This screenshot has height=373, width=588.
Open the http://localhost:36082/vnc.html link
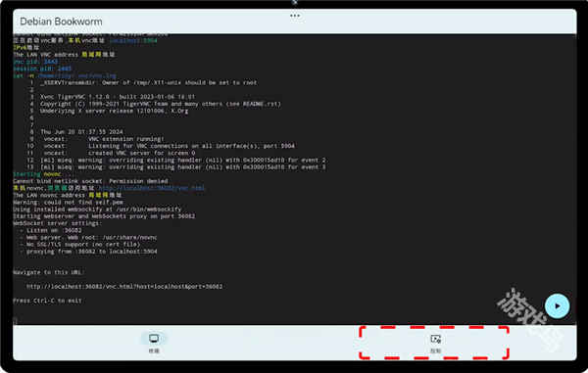152,188
